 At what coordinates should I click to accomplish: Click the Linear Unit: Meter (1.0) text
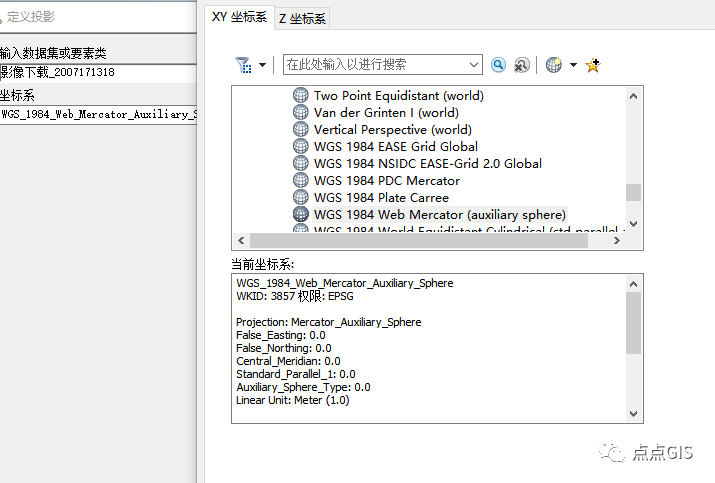tap(292, 400)
